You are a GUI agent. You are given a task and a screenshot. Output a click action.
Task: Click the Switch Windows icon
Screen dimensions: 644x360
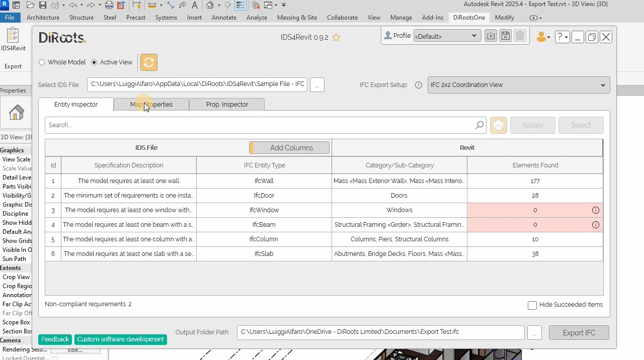click(x=268, y=5)
